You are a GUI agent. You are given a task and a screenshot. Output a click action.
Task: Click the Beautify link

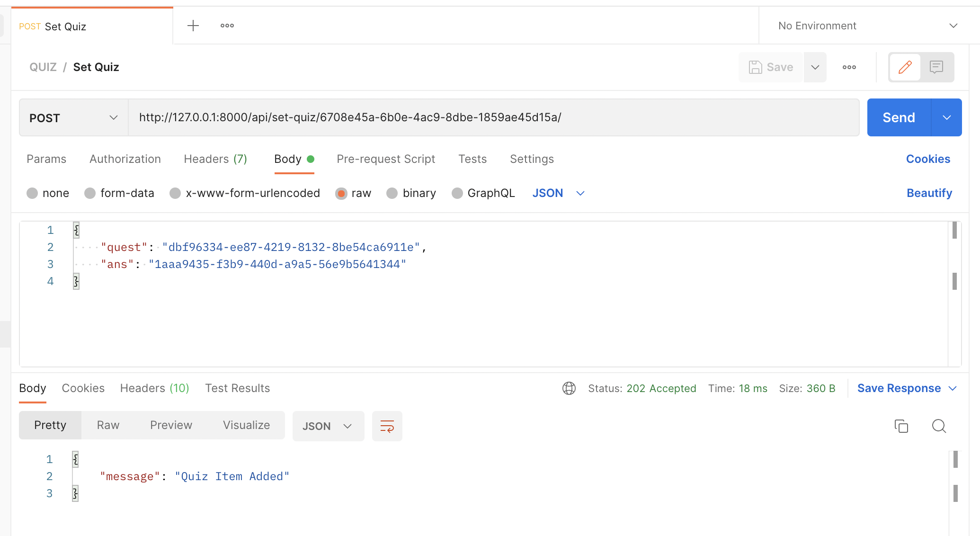(929, 193)
